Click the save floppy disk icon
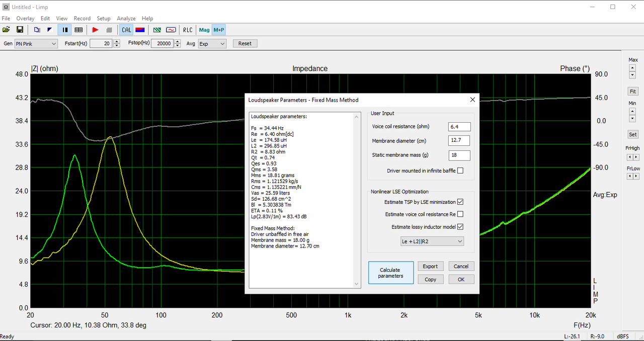The width and height of the screenshot is (644, 341). [x=20, y=30]
